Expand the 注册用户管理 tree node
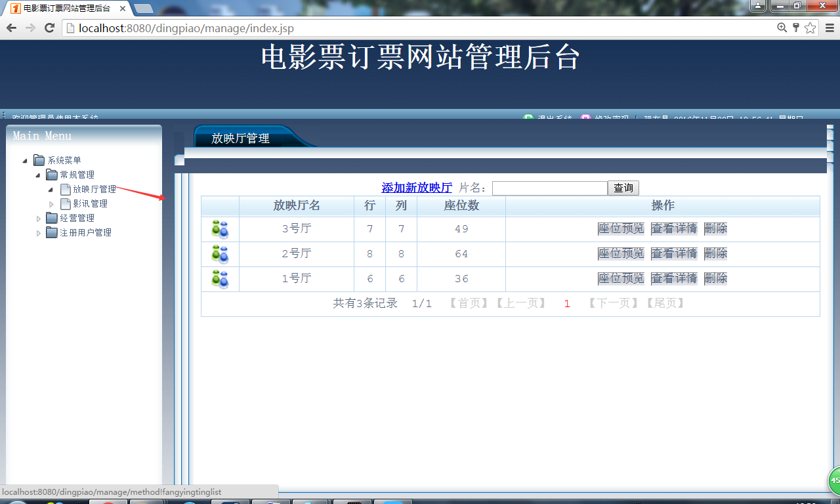Image resolution: width=840 pixels, height=504 pixels. coord(38,233)
